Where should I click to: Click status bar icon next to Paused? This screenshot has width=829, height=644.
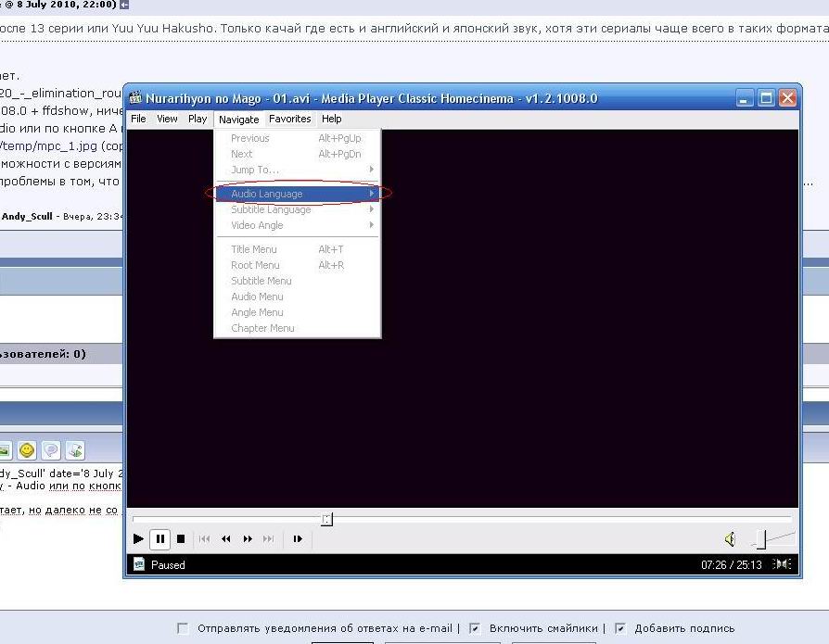coord(139,564)
